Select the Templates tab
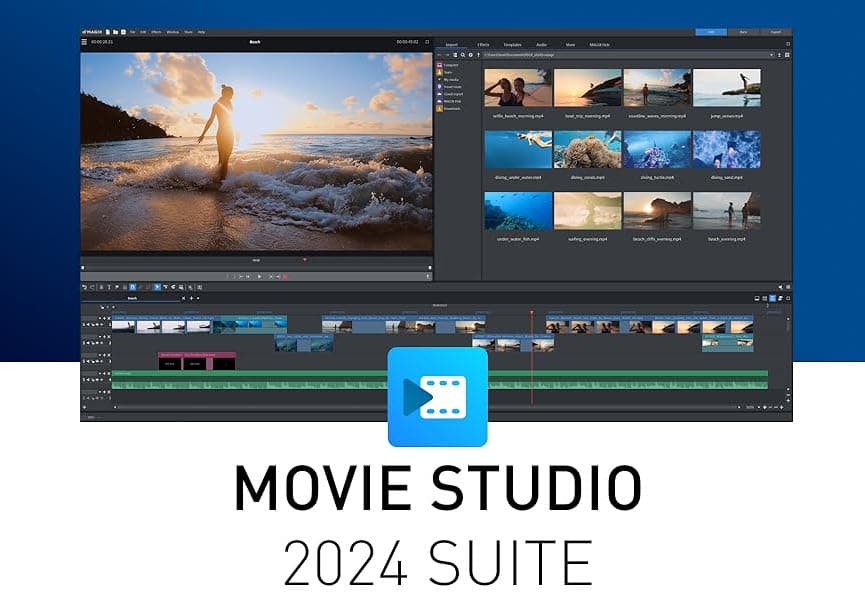 coord(512,45)
